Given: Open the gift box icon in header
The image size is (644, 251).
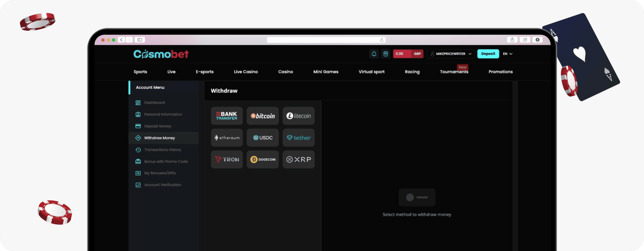Looking at the screenshot, I should (386, 54).
